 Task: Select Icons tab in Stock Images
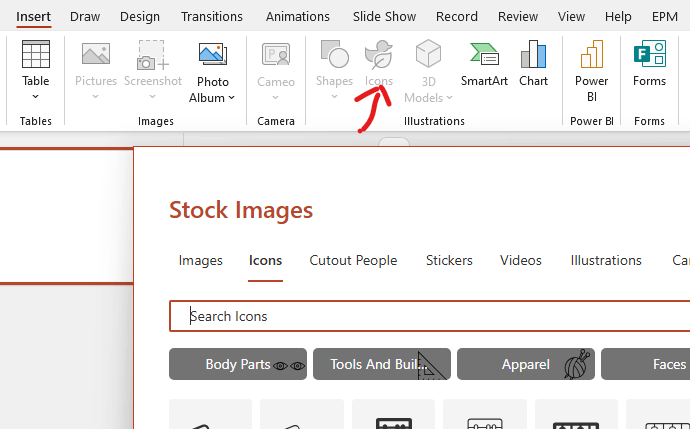(x=265, y=260)
